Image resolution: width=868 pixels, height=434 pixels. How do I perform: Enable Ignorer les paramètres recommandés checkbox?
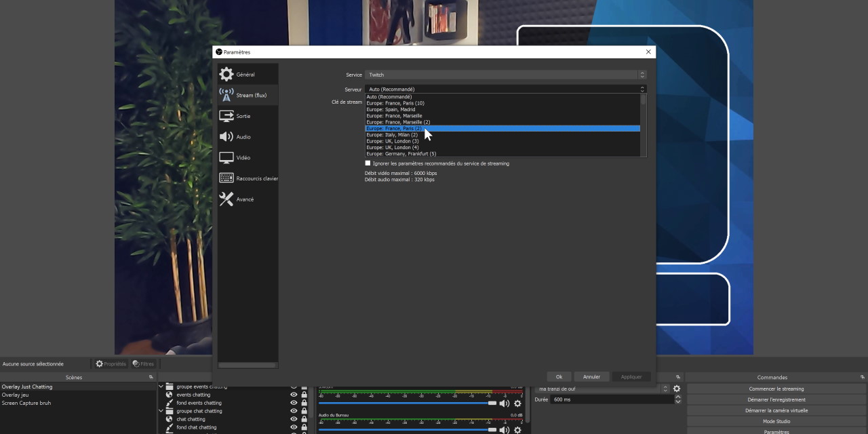tap(368, 163)
